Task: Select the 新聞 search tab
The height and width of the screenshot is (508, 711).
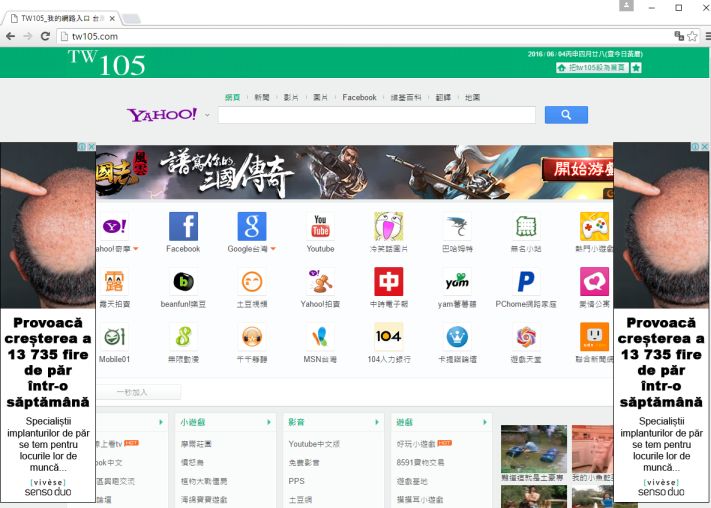Action: coord(262,98)
